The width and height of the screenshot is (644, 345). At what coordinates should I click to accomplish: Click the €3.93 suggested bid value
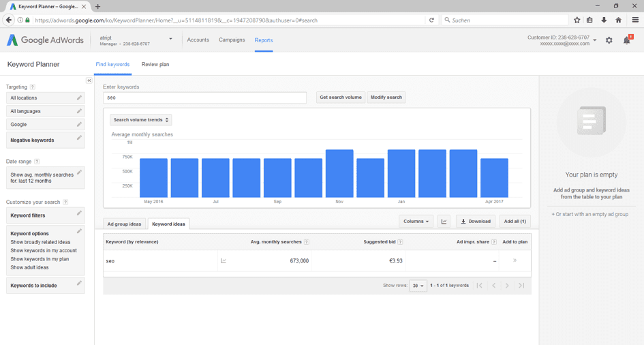coord(395,261)
